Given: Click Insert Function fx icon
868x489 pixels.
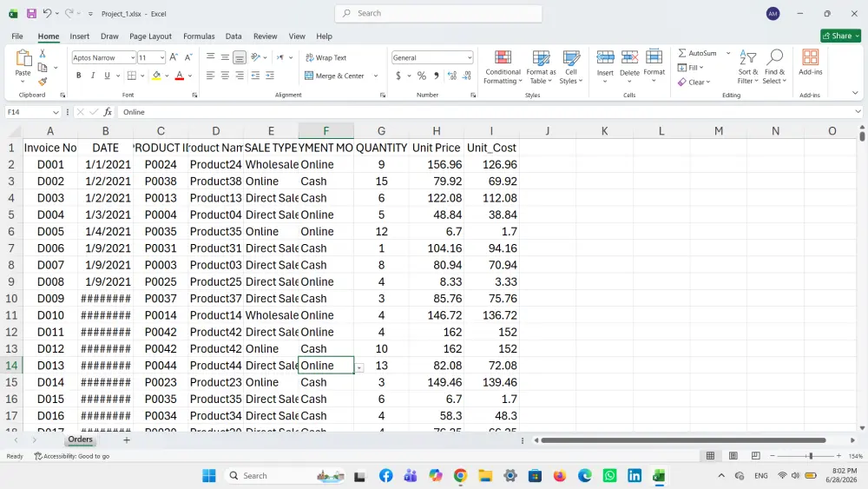Looking at the screenshot, I should pos(108,112).
